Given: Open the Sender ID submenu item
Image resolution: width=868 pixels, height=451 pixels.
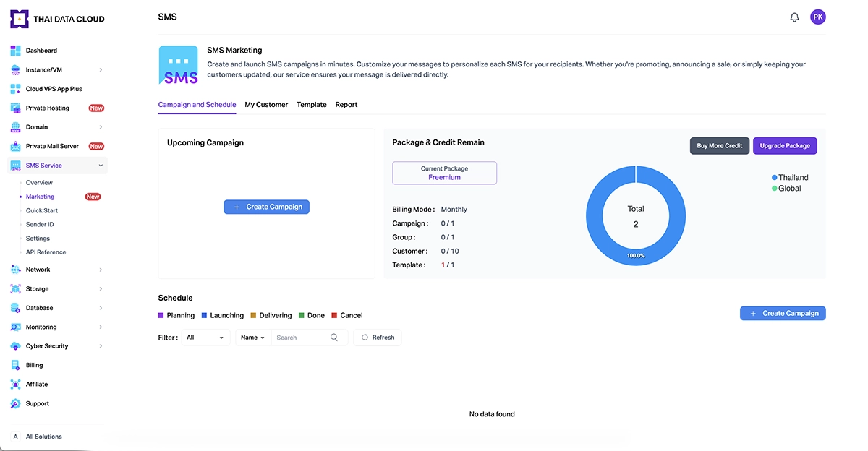Looking at the screenshot, I should [40, 224].
